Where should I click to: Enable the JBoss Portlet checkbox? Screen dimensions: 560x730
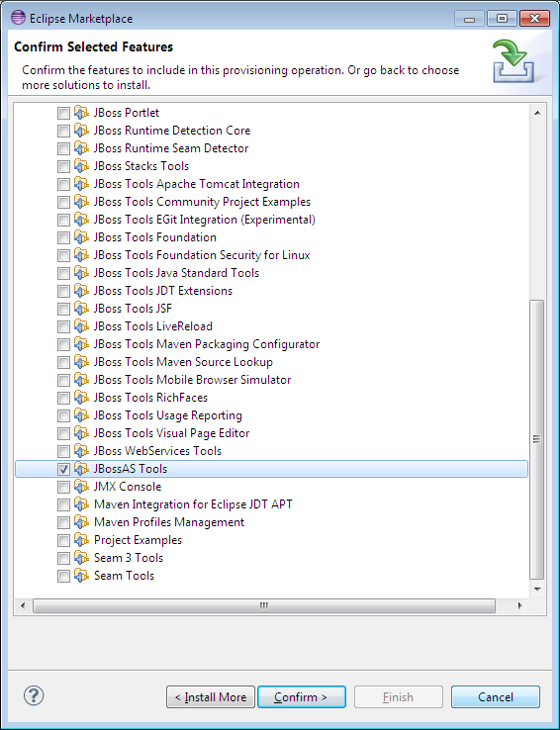63,113
